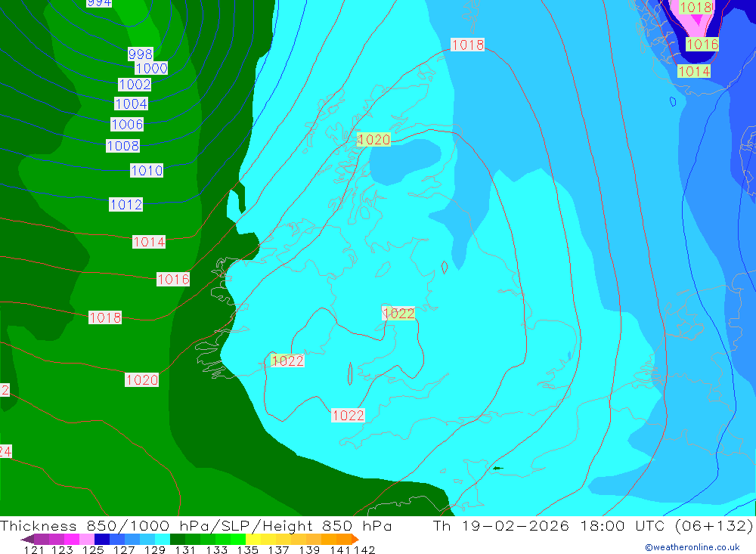Viewport: 756px width, 554px height.
Task: Click the 125 legend value
Action: pyautogui.click(x=93, y=549)
